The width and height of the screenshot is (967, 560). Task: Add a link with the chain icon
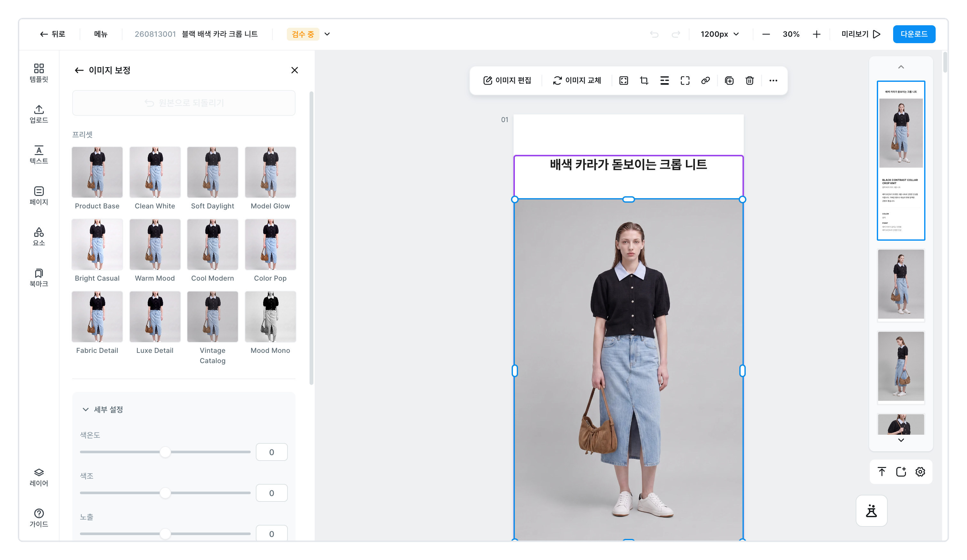pos(705,81)
